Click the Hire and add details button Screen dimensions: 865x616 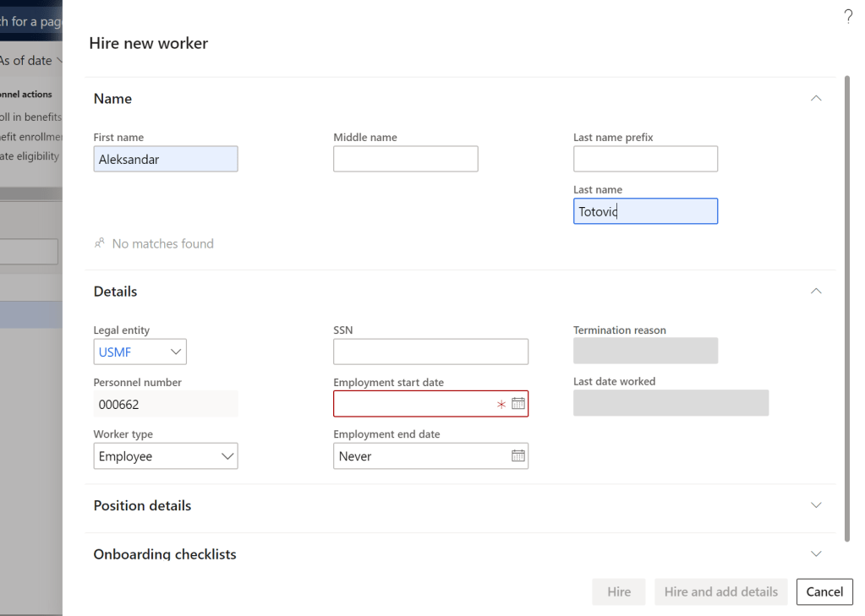[x=720, y=591]
